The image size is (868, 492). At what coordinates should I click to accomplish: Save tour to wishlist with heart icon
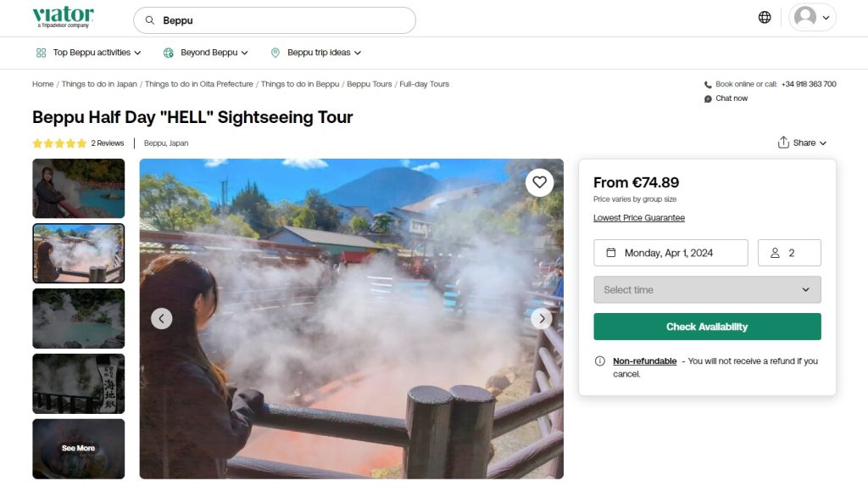tap(540, 182)
